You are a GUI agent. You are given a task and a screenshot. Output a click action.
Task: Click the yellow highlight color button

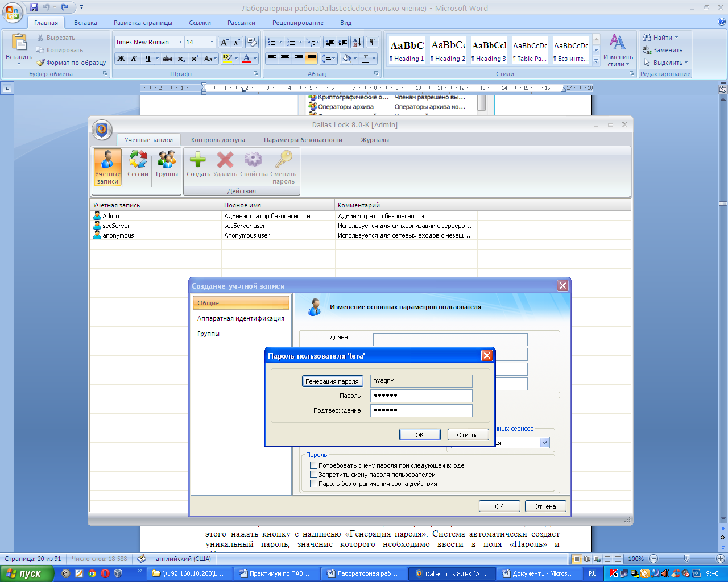pos(227,59)
